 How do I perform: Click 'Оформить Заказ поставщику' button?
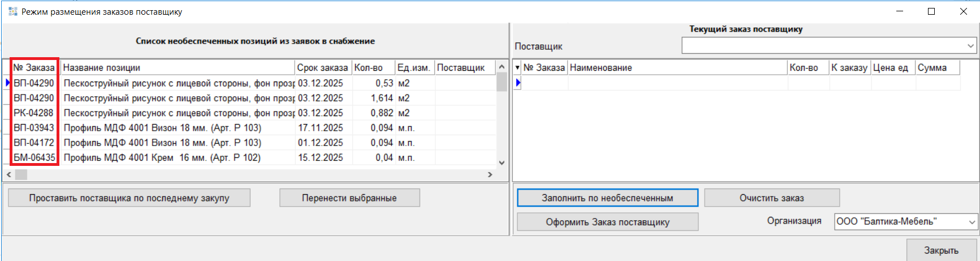coord(607,222)
